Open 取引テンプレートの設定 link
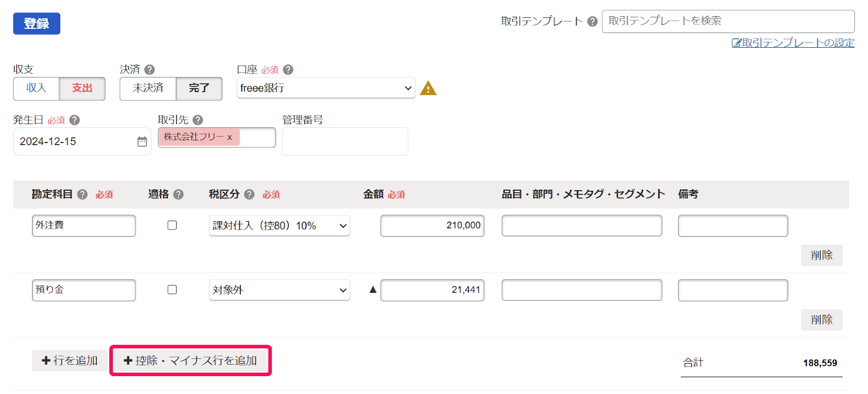The image size is (868, 394). pos(793,43)
